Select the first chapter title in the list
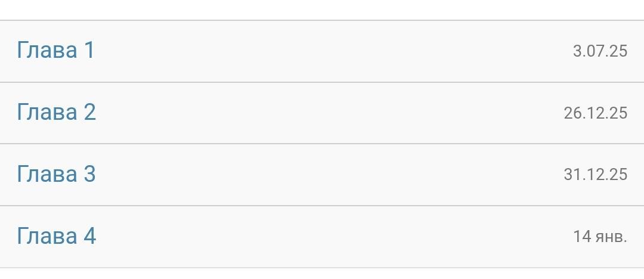 (x=55, y=50)
